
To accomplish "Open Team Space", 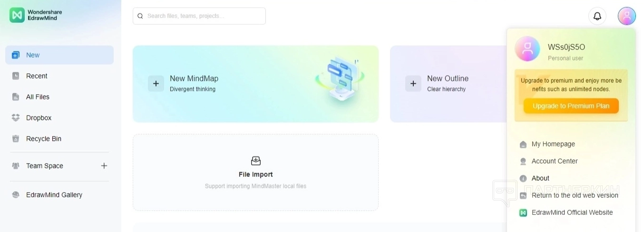I will (x=45, y=166).
